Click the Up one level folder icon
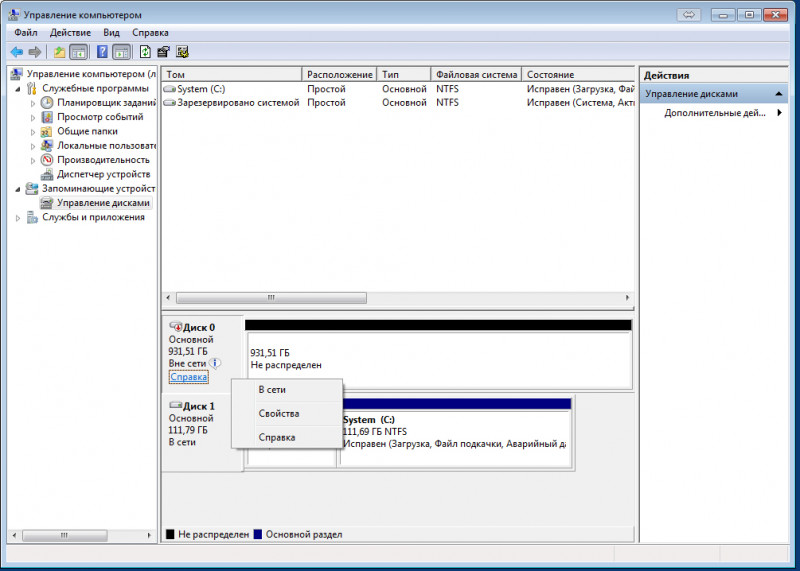This screenshot has height=571, width=800. 59,52
